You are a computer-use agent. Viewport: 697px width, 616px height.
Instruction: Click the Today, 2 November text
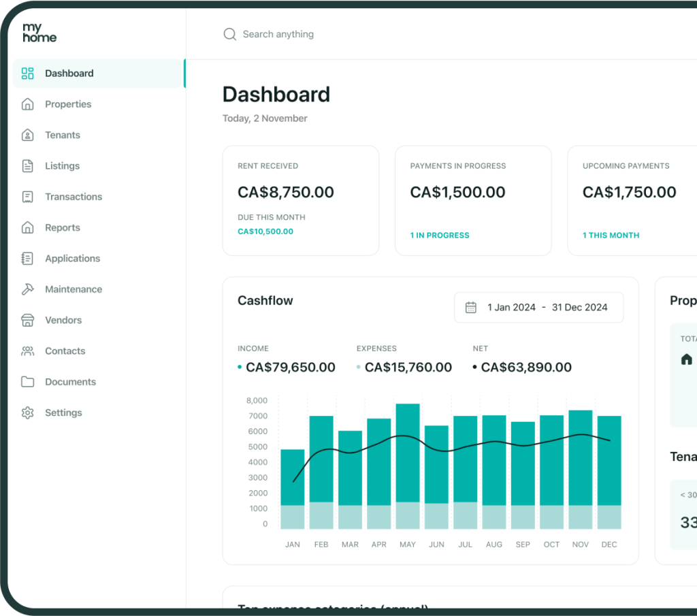click(x=265, y=118)
